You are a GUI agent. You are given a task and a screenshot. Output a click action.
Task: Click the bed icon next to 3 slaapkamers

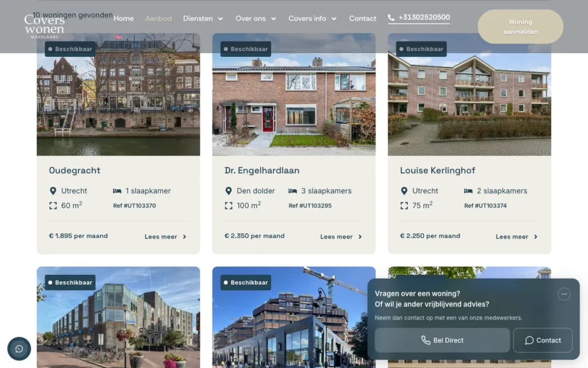pos(292,191)
